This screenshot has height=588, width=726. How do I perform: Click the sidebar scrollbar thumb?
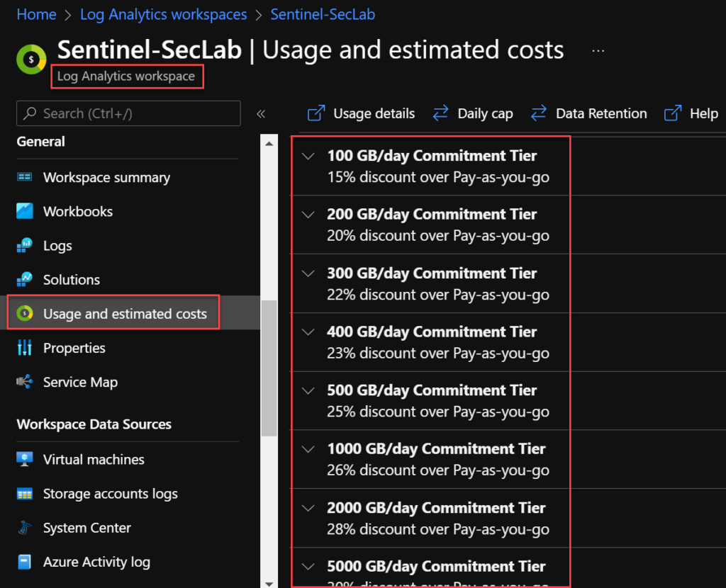tap(269, 368)
